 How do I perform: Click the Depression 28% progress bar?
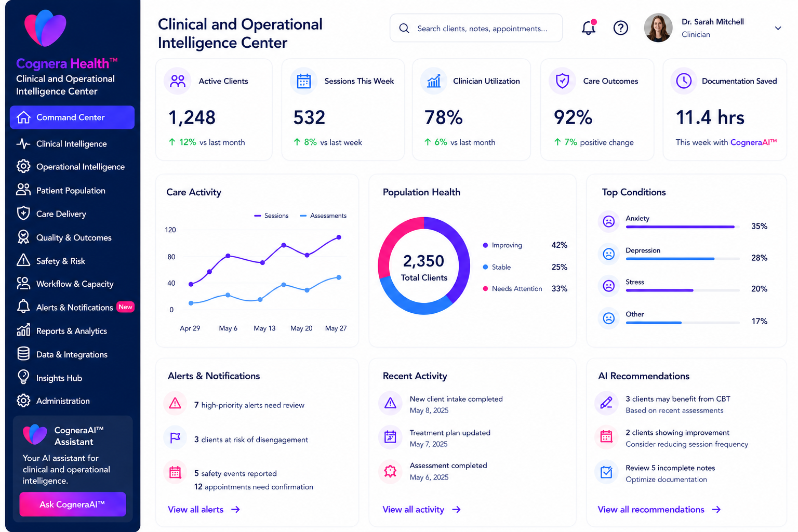(683, 259)
